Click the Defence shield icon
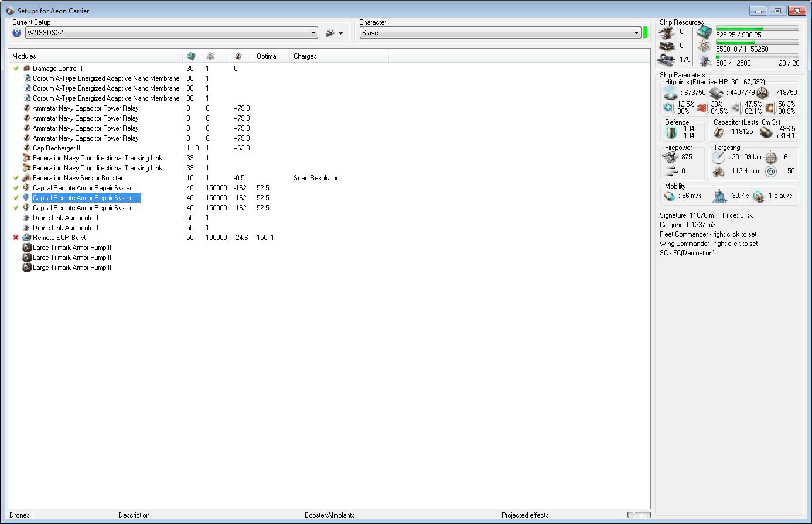Screen dimensions: 812x524 coord(672,132)
